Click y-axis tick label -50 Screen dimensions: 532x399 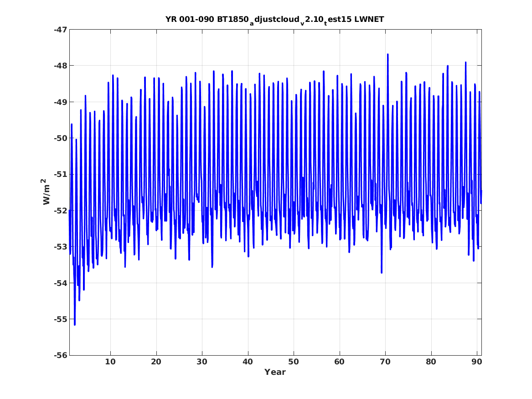[x=60, y=138]
